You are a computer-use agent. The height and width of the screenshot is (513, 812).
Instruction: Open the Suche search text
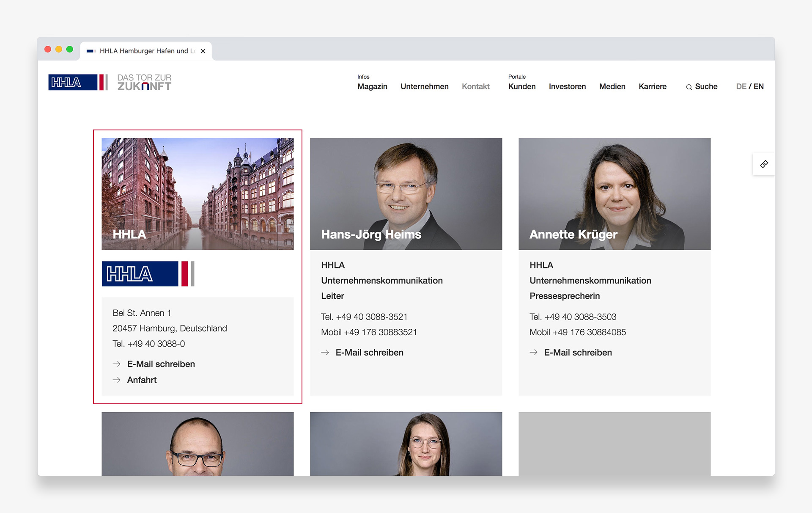[x=706, y=86]
